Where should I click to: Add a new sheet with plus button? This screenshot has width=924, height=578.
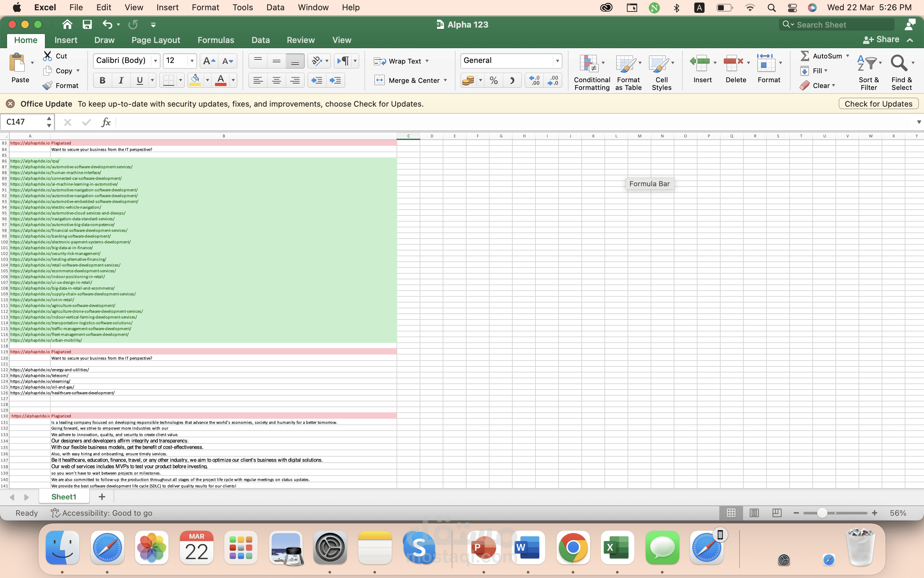click(102, 496)
